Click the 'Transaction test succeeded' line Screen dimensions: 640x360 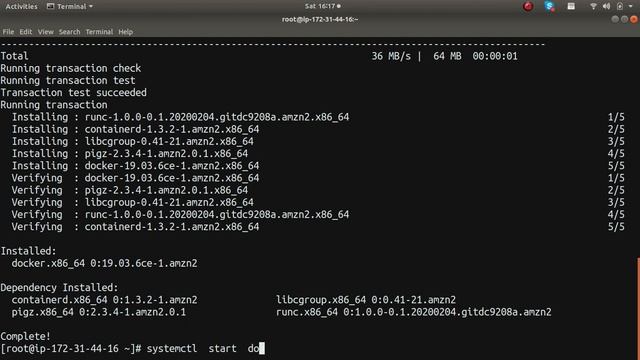[73, 93]
